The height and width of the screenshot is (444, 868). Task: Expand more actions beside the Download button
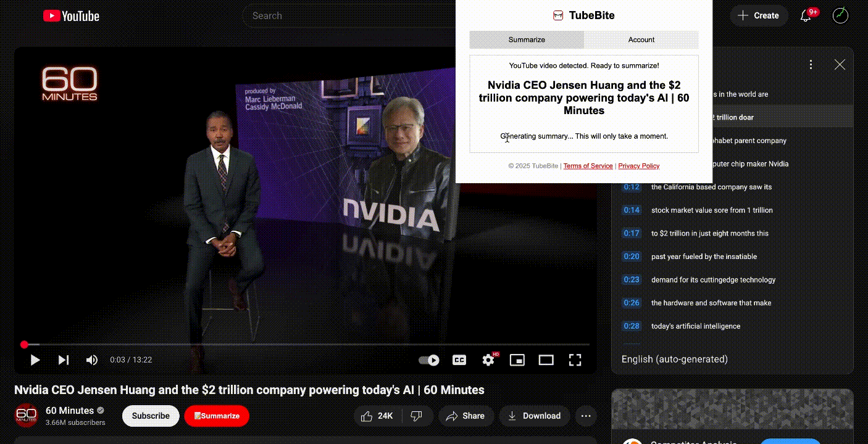pos(586,416)
